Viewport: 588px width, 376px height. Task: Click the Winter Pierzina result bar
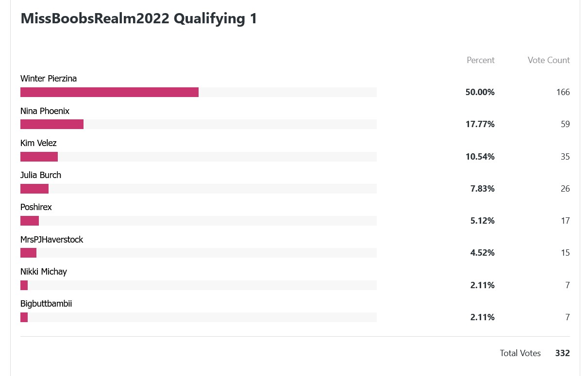tap(199, 92)
